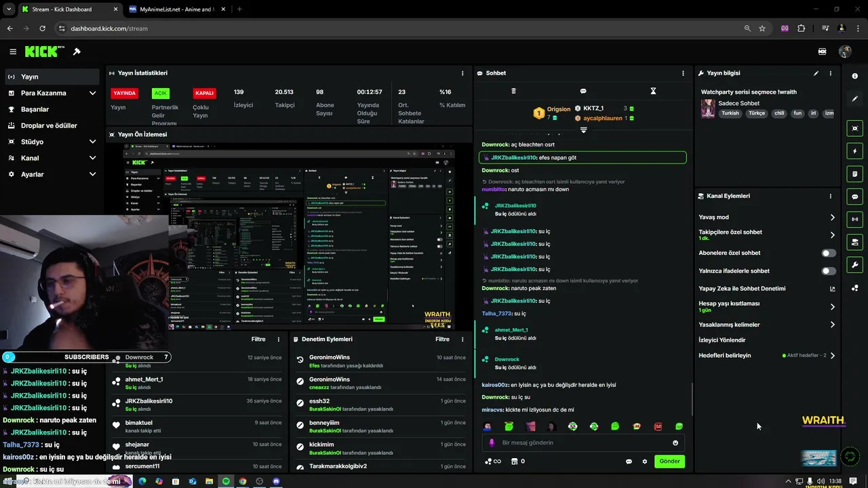Bookmark the page with the star icon
The image size is (868, 488).
click(x=762, y=28)
